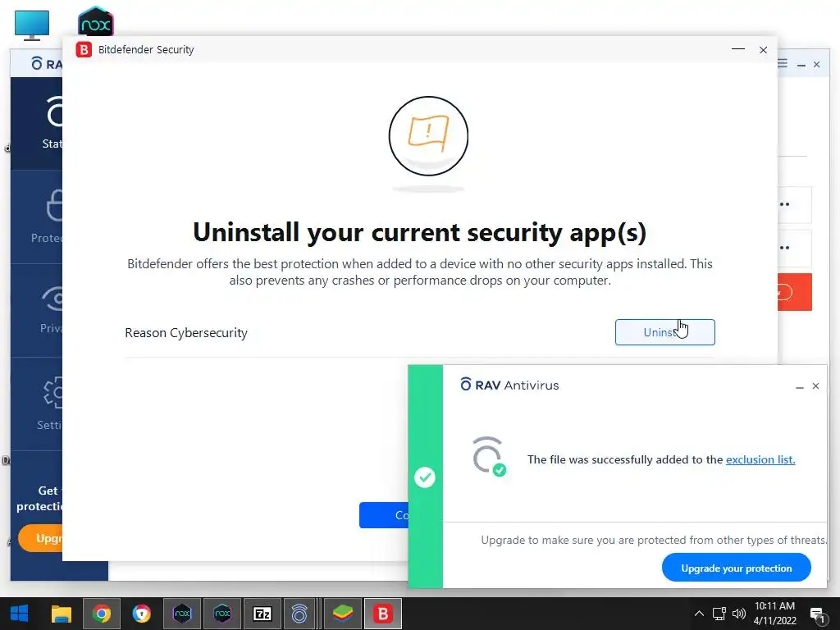Click the partially hidden blue Continue button
Viewport: 840px width, 630px height.
click(384, 515)
